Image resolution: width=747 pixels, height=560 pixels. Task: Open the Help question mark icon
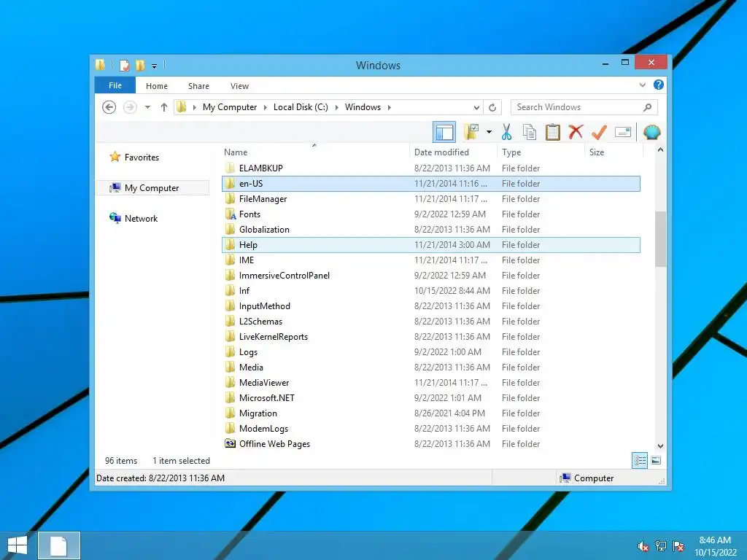(x=659, y=85)
